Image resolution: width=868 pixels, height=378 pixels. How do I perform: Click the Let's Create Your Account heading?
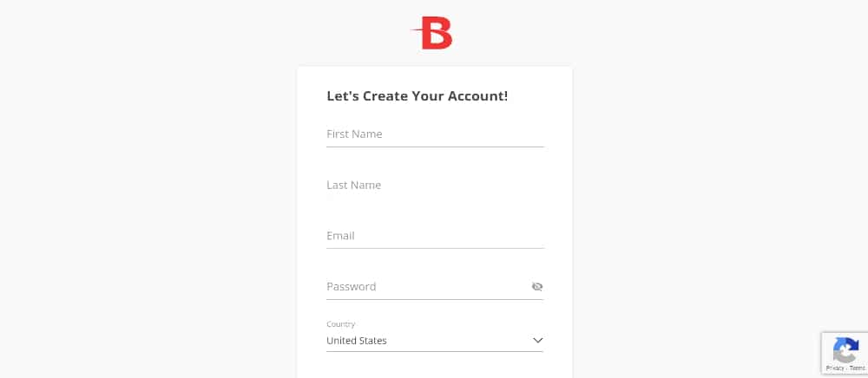coord(417,96)
